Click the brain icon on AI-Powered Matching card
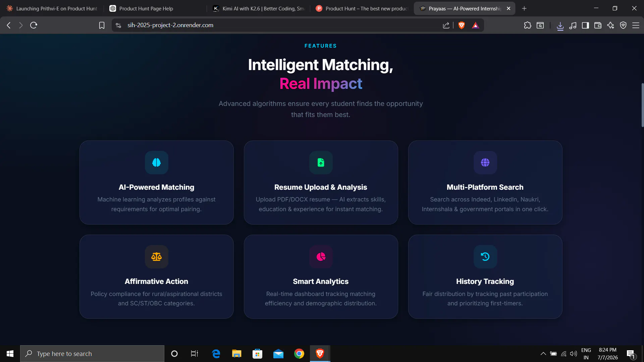 156,163
